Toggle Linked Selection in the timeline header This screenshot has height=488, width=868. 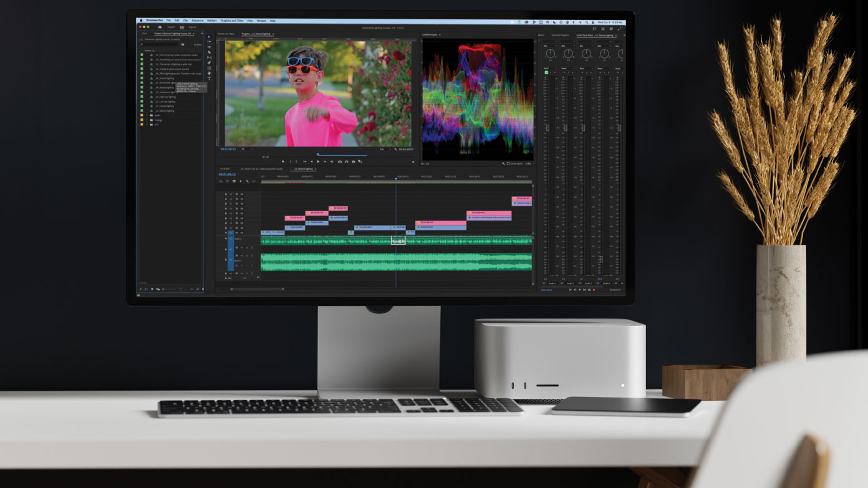(x=234, y=181)
